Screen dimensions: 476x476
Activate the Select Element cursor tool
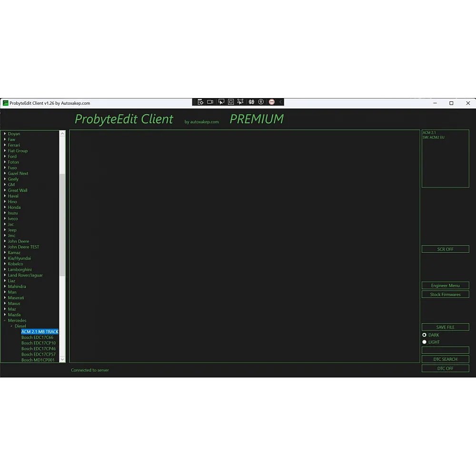[221, 102]
